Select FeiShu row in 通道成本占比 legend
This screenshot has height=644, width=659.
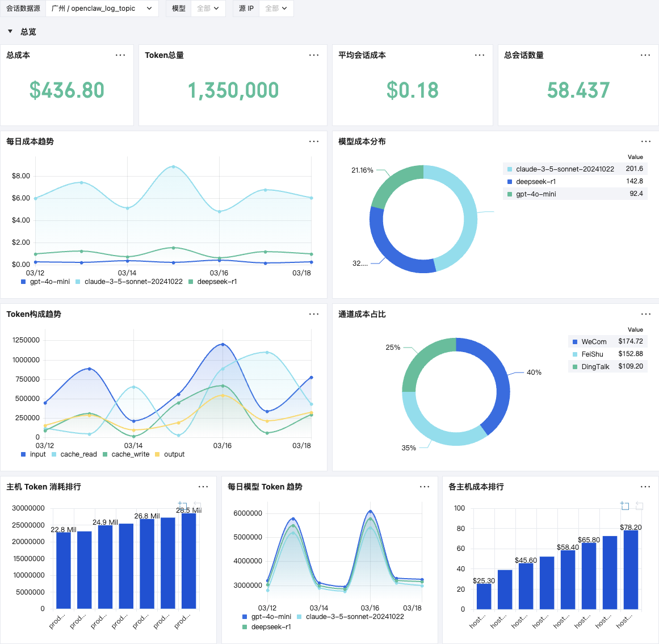coord(608,354)
